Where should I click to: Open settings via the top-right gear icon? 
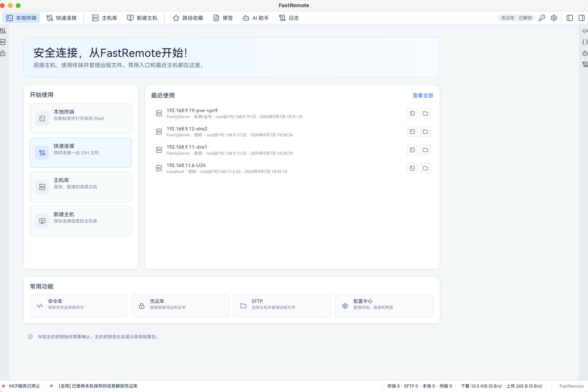(x=554, y=18)
